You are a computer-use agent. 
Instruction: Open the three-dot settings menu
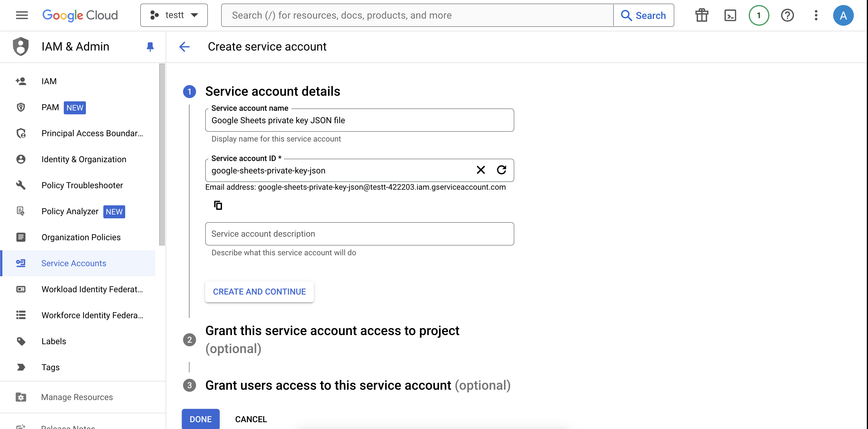coord(816,15)
